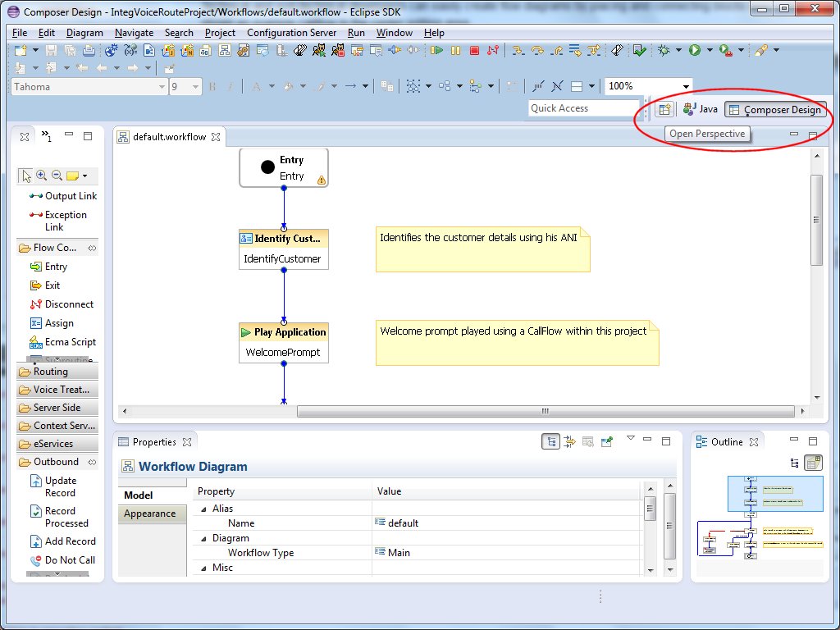Click the Print toolbar icon

pos(89,50)
